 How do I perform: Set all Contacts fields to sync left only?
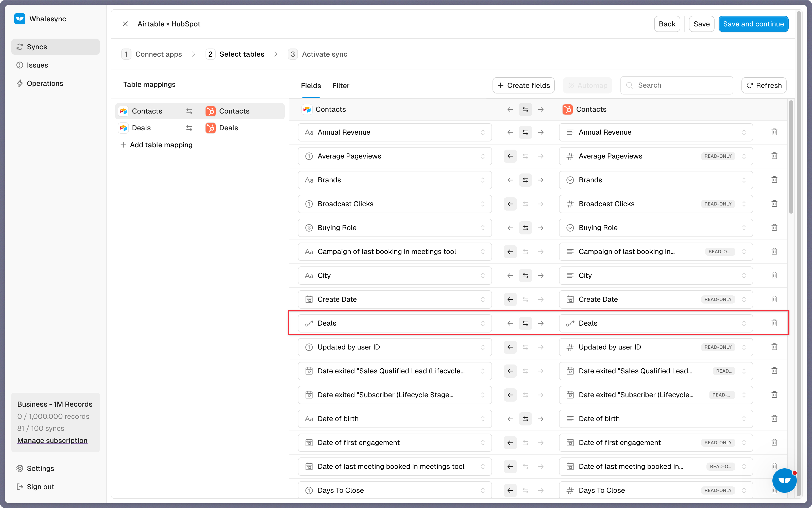coord(510,109)
